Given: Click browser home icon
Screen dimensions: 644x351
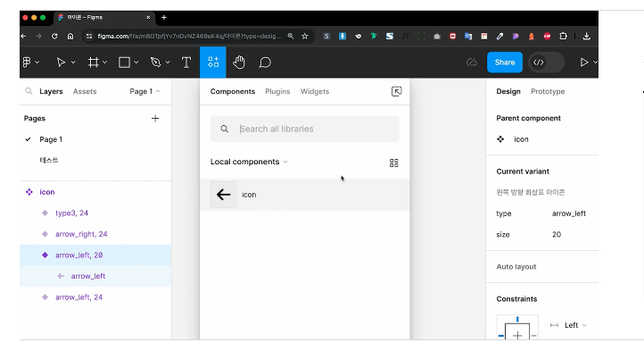Looking at the screenshot, I should pyautogui.click(x=70, y=37).
